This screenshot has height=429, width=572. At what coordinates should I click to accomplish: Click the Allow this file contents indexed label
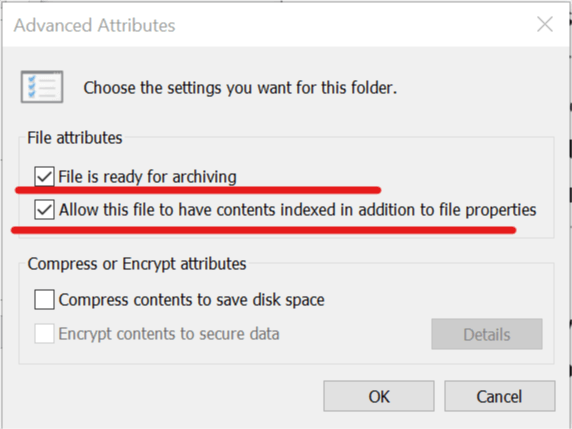pyautogui.click(x=297, y=210)
